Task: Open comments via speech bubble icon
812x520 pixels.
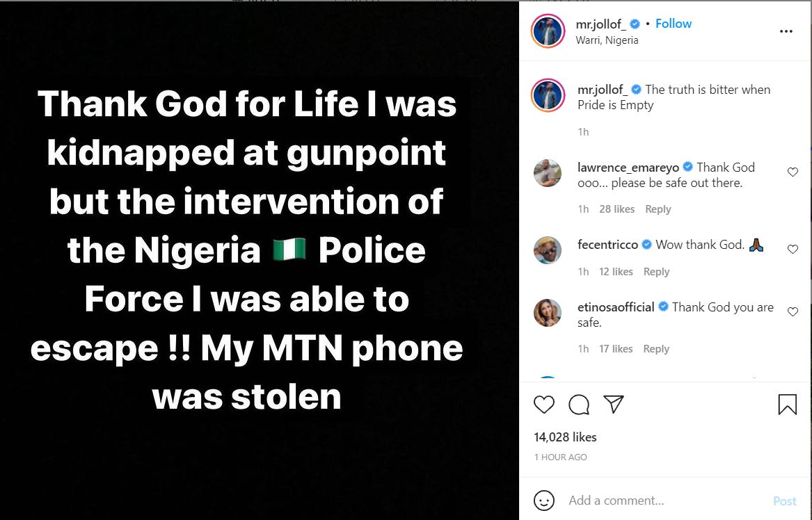Action: click(579, 404)
